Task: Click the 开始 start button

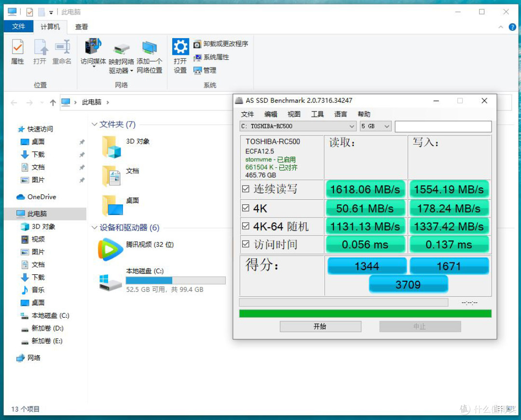Action: (320, 326)
